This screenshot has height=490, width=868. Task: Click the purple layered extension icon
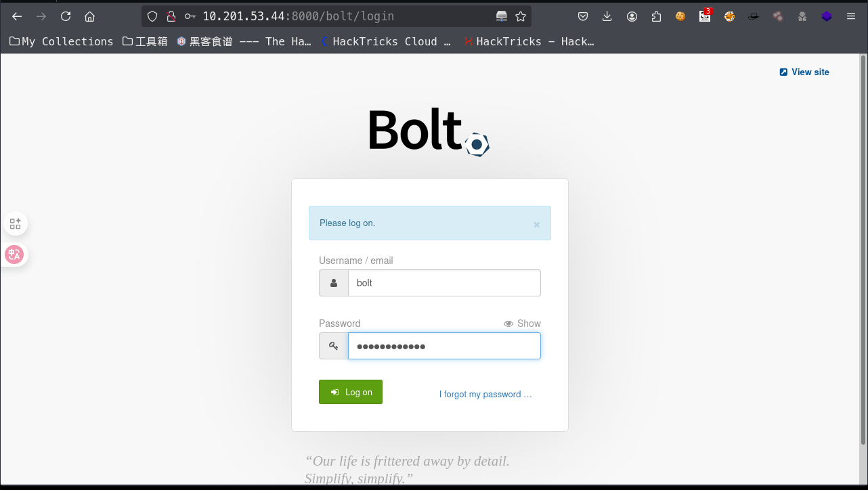coord(827,16)
